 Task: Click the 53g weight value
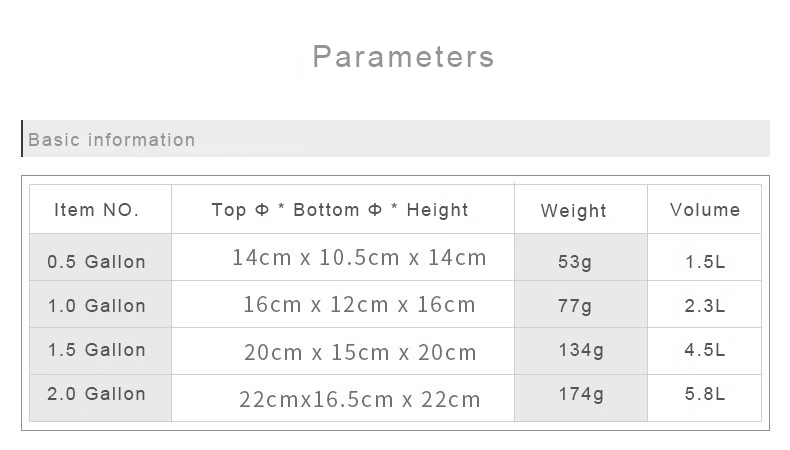pyautogui.click(x=575, y=262)
